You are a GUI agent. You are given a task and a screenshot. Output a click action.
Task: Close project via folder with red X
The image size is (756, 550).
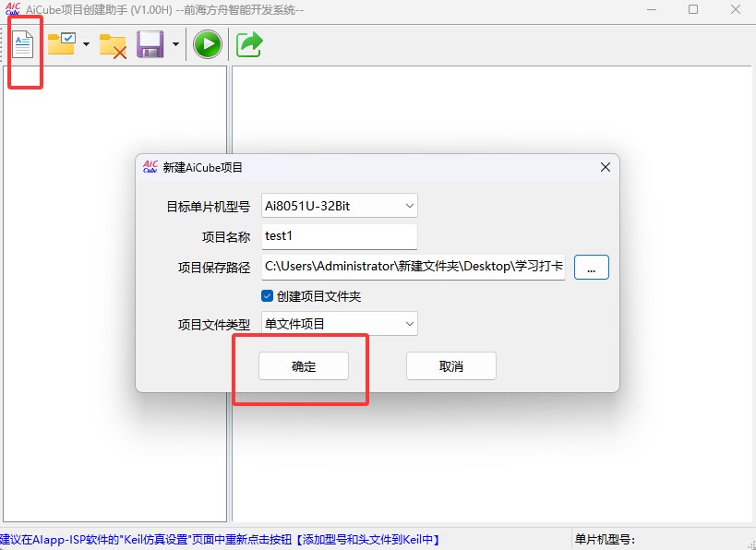click(113, 46)
